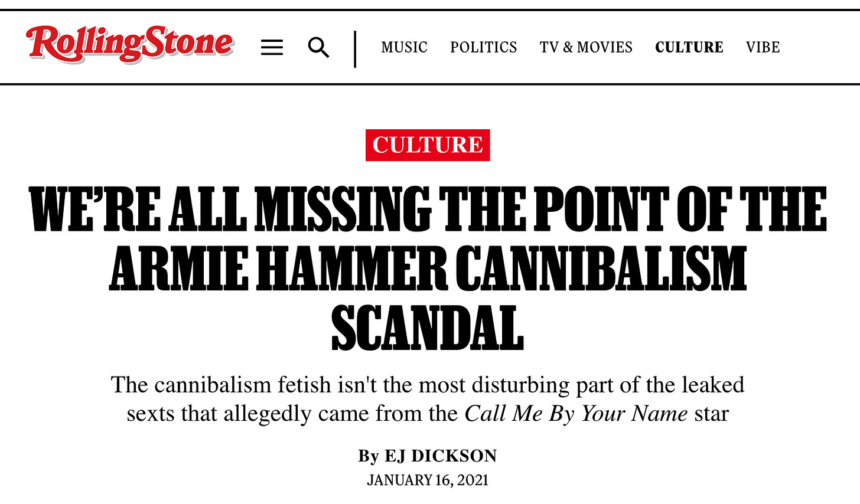Open the Politics section

coord(483,47)
